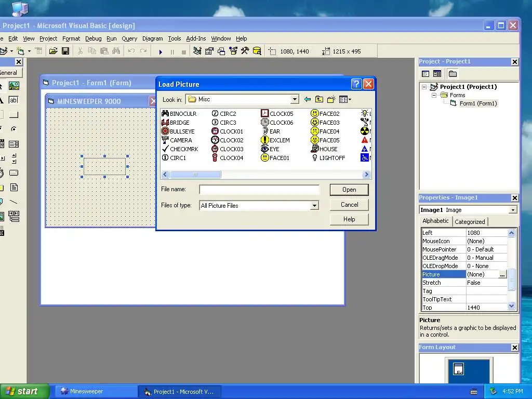Click the Toolbox toolbar icon (hammer and wrench)
Screen dimensions: 532x399
[245, 51]
